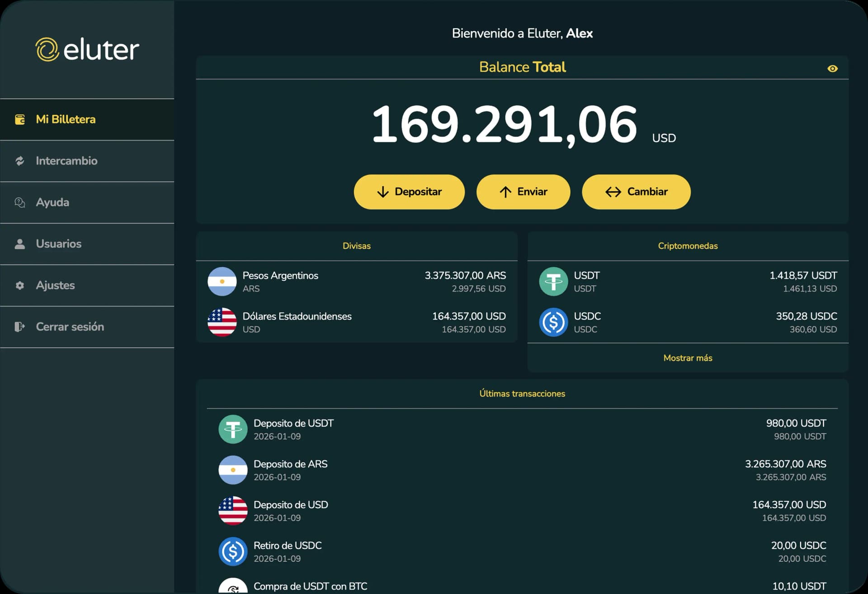This screenshot has width=868, height=594.
Task: Toggle balance visibility eye icon
Action: point(832,69)
